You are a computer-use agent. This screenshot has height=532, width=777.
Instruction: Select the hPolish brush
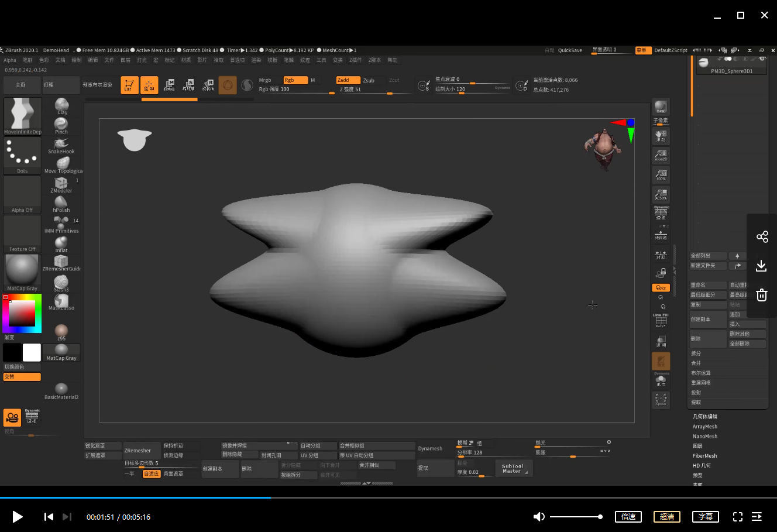point(61,204)
